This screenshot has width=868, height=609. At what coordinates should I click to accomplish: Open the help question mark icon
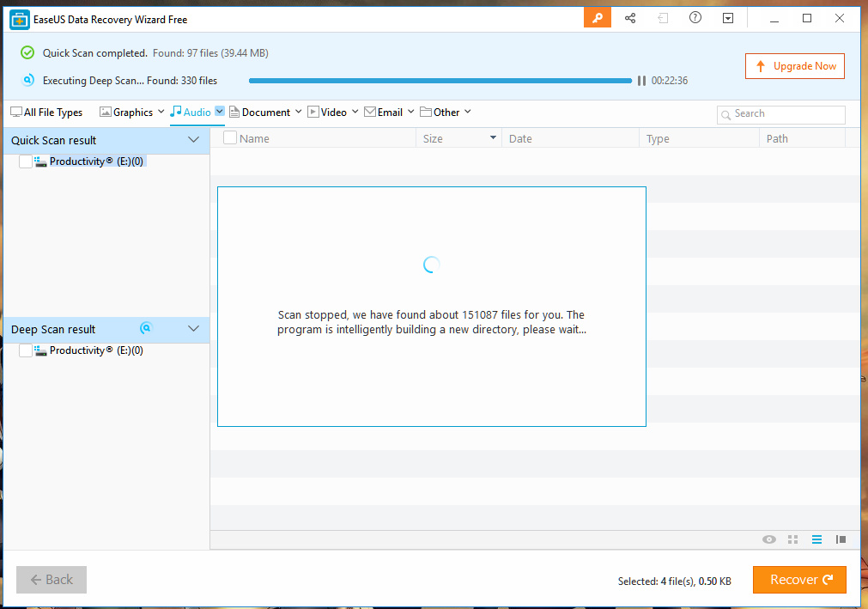(695, 18)
